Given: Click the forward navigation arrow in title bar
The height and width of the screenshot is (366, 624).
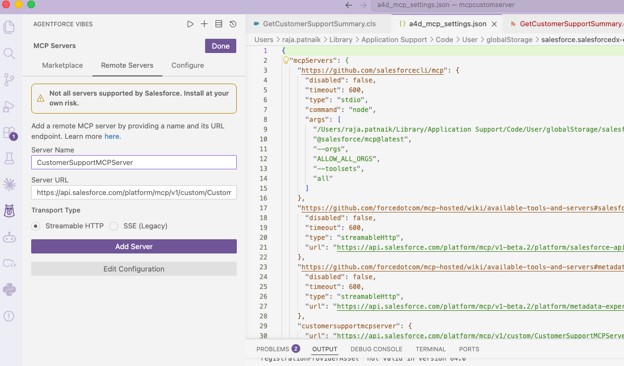Looking at the screenshot, I should [363, 5].
